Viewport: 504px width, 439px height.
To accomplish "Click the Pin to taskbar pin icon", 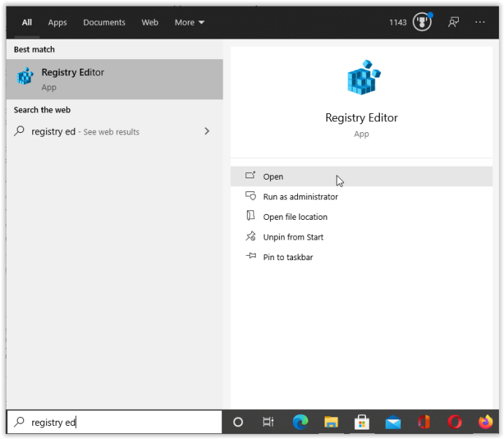I will point(251,256).
